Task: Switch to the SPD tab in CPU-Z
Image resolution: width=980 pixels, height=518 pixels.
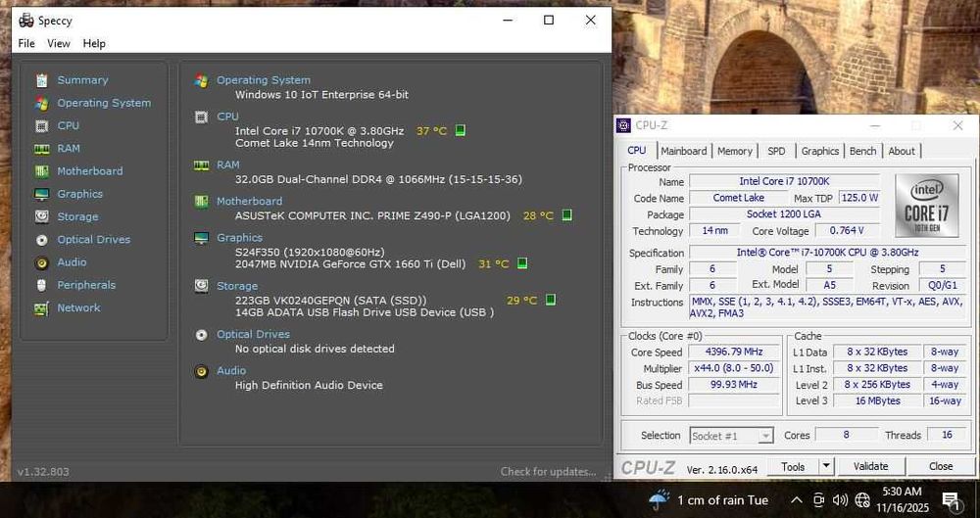Action: (x=776, y=151)
